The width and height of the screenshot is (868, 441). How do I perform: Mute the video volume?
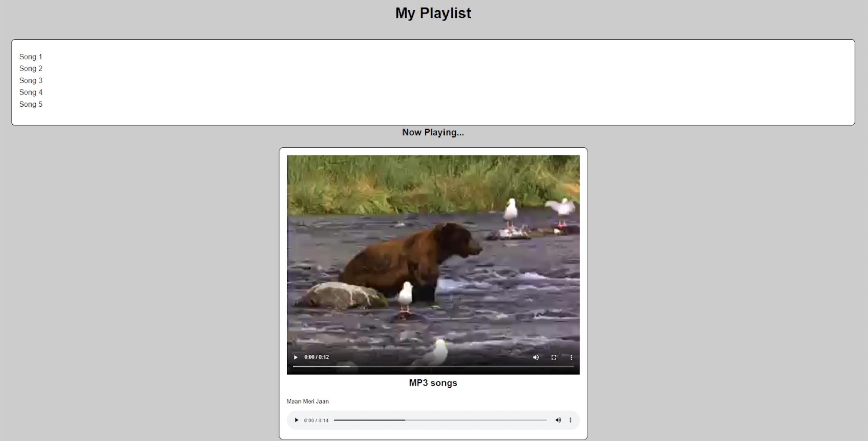click(536, 357)
